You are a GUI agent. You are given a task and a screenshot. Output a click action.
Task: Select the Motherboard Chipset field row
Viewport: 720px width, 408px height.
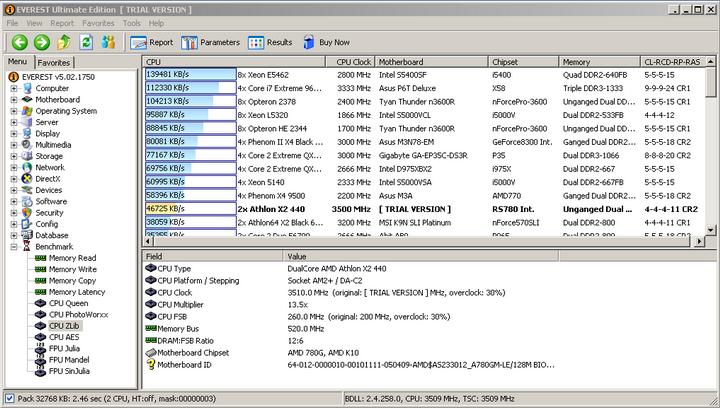pyautogui.click(x=350, y=353)
